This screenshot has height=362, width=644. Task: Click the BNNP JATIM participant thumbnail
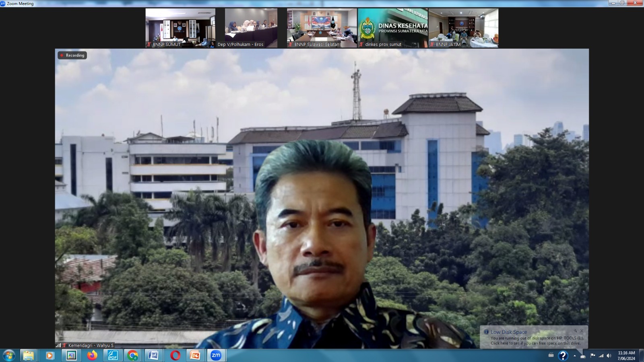click(463, 28)
